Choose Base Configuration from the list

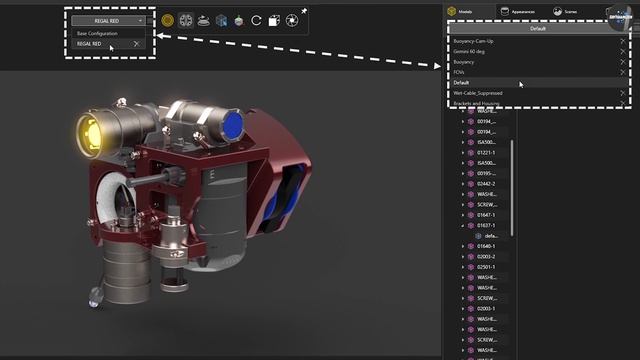[97, 33]
